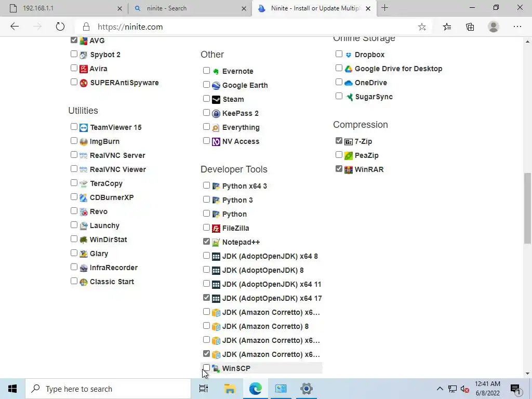Open Settings gear on taskbar
The height and width of the screenshot is (399, 532).
coord(307,389)
